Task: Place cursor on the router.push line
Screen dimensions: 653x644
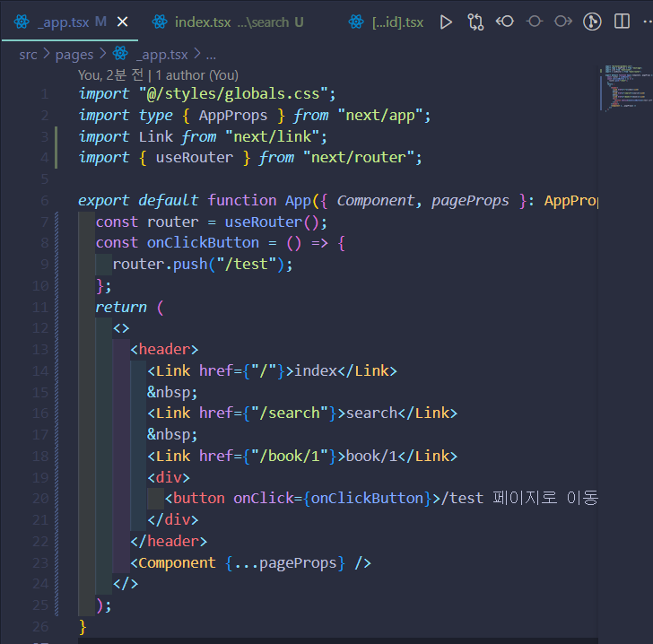Action: point(203,264)
